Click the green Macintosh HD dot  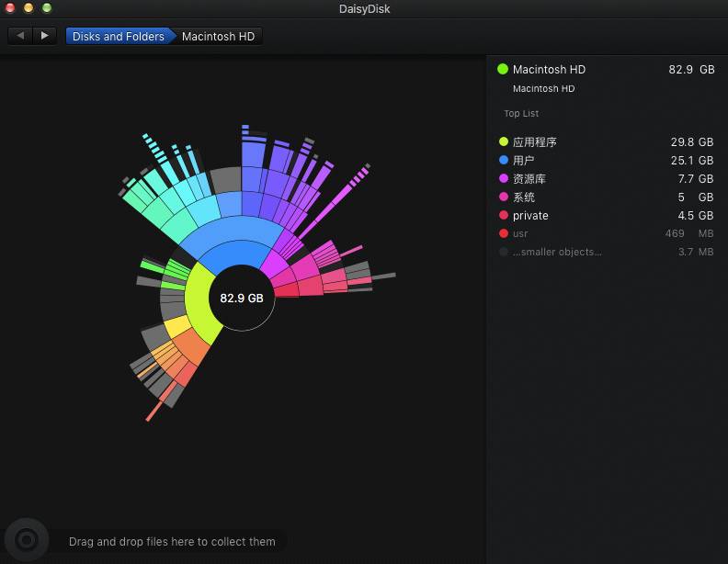tap(503, 69)
